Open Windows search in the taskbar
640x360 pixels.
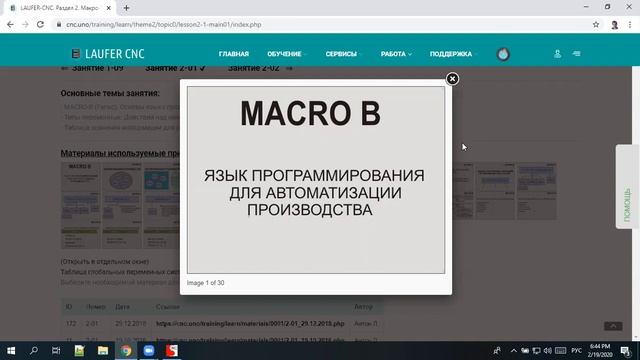[x=34, y=351]
